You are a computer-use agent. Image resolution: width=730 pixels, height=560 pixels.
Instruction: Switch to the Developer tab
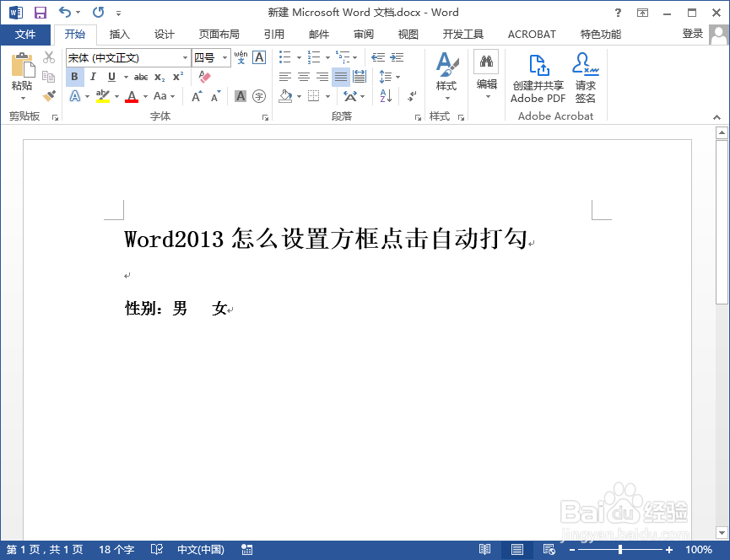pos(462,35)
